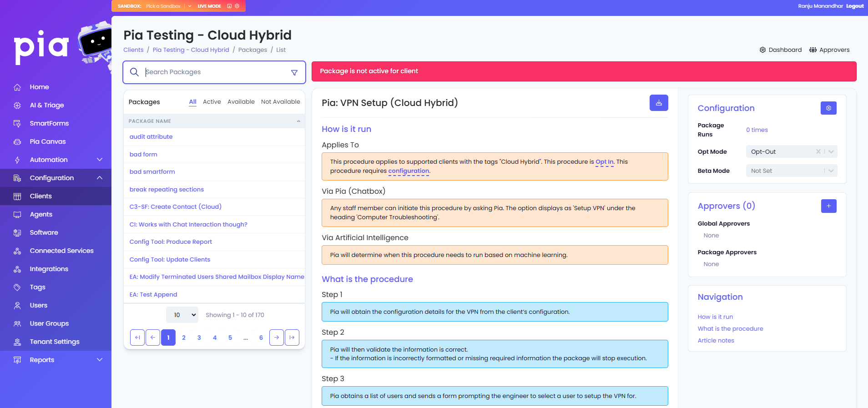
Task: Open the Dashboard view
Action: (x=781, y=50)
